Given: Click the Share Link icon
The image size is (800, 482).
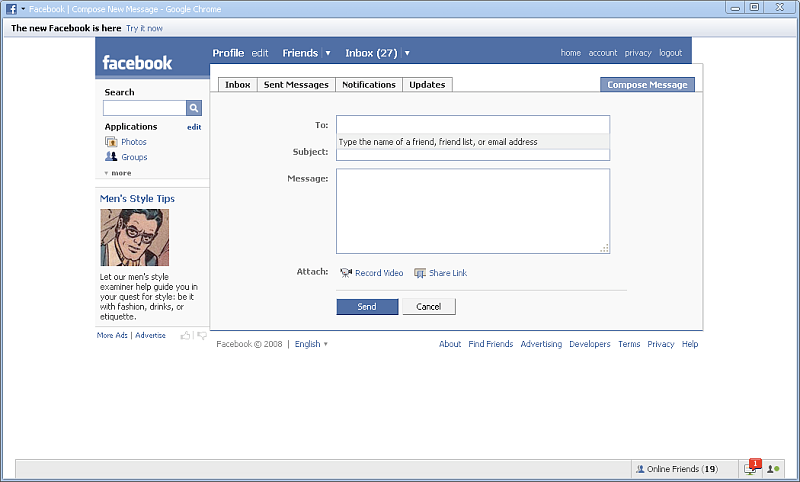Looking at the screenshot, I should pos(420,273).
